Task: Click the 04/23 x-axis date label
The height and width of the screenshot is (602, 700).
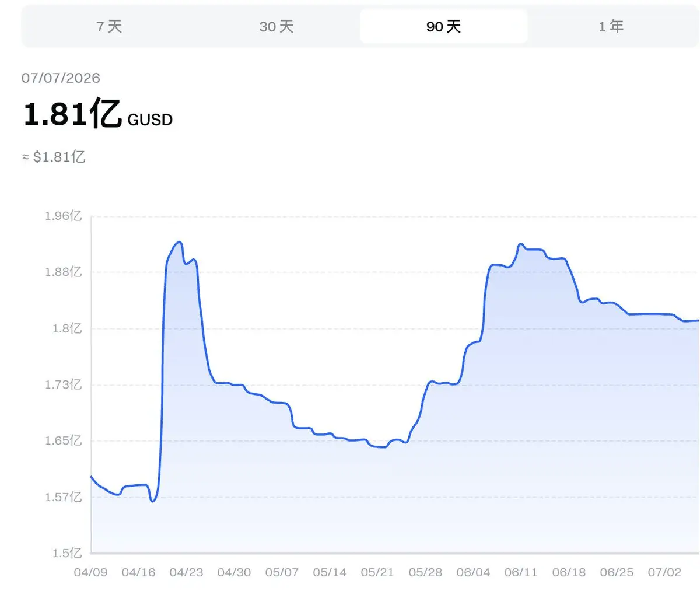Action: 186,572
